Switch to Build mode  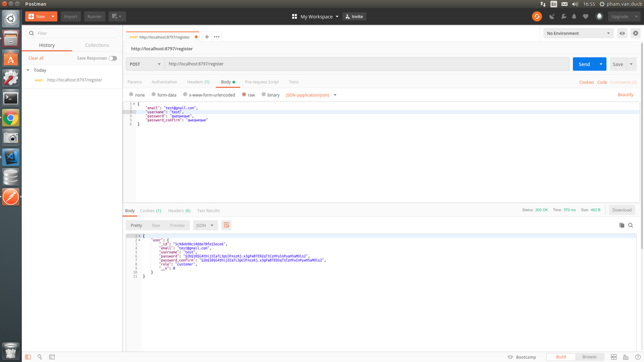tap(561, 357)
